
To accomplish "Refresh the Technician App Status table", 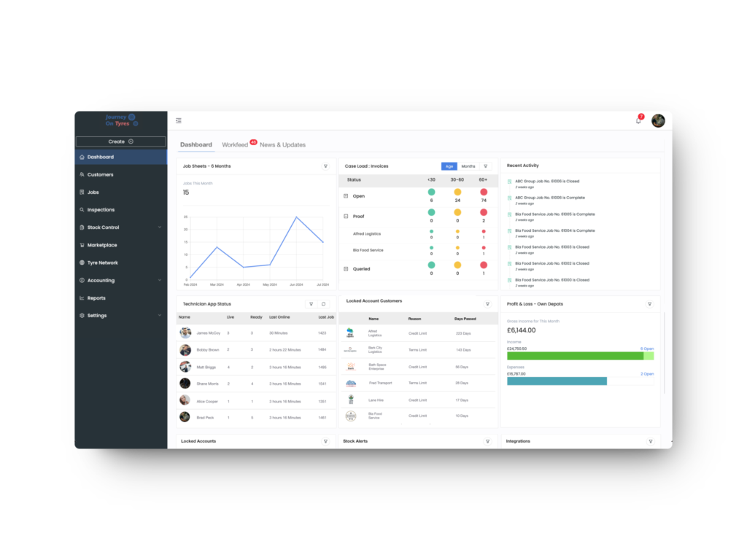I will click(324, 303).
